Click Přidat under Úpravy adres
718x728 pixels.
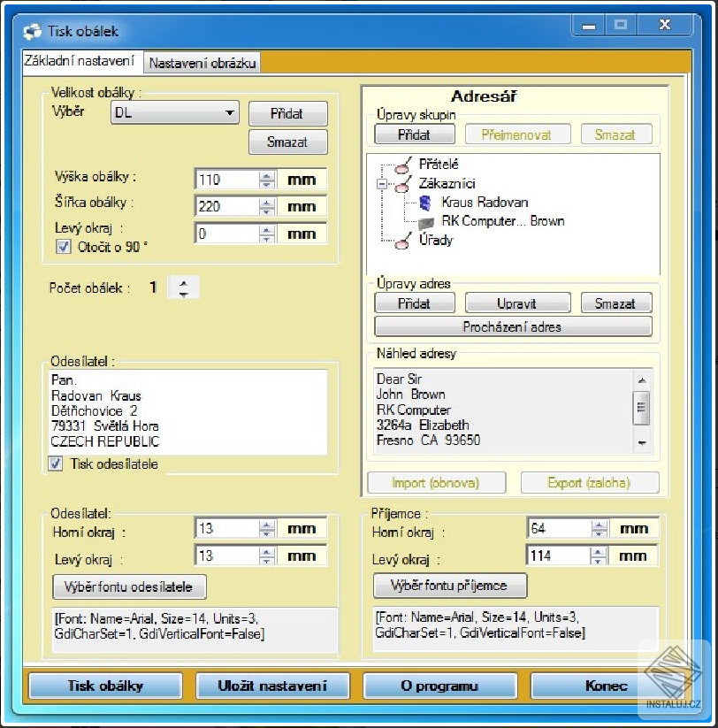(x=415, y=303)
